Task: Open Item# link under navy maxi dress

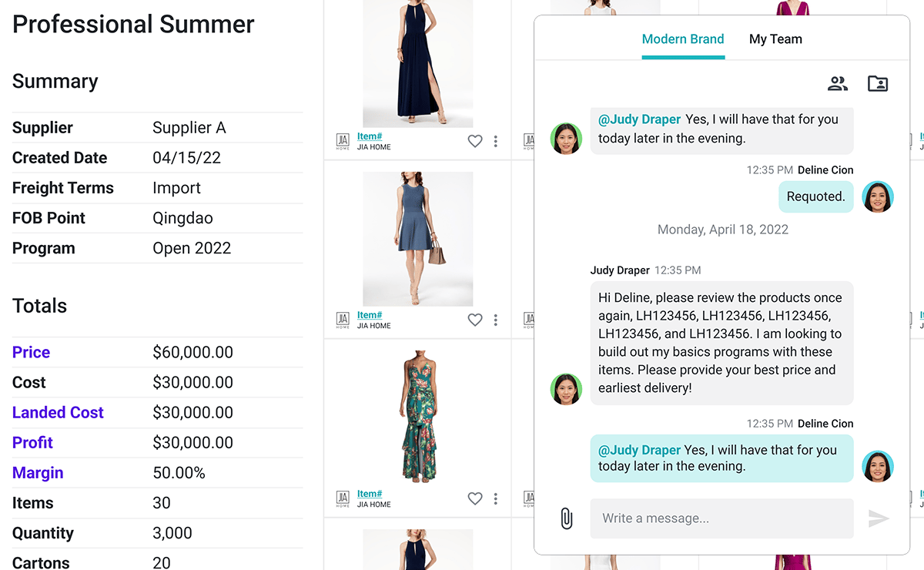Action: click(x=370, y=136)
